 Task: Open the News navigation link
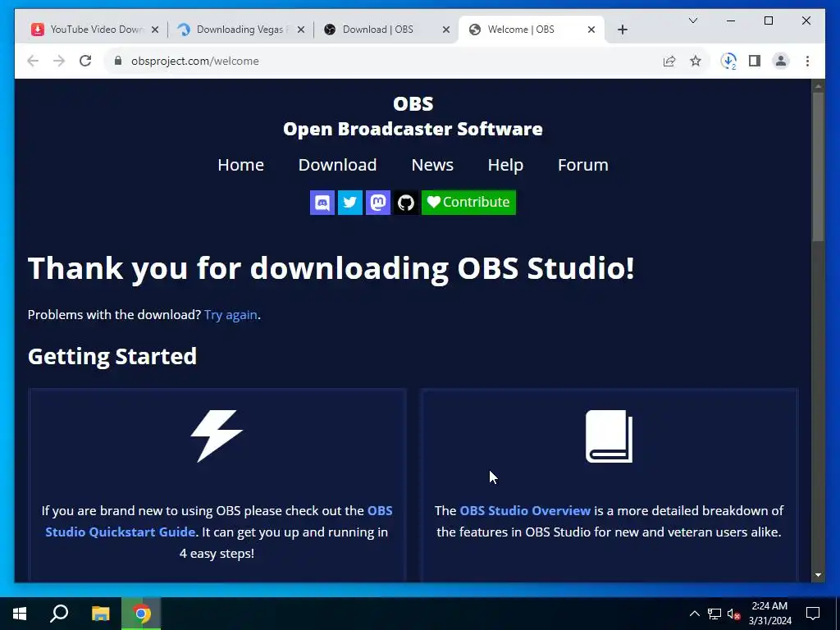(x=432, y=164)
